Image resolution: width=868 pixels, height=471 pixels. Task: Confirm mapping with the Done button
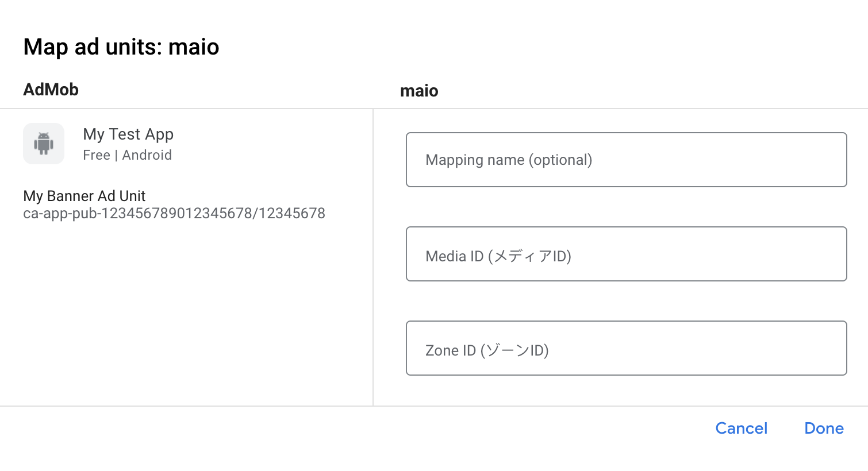[x=824, y=428]
